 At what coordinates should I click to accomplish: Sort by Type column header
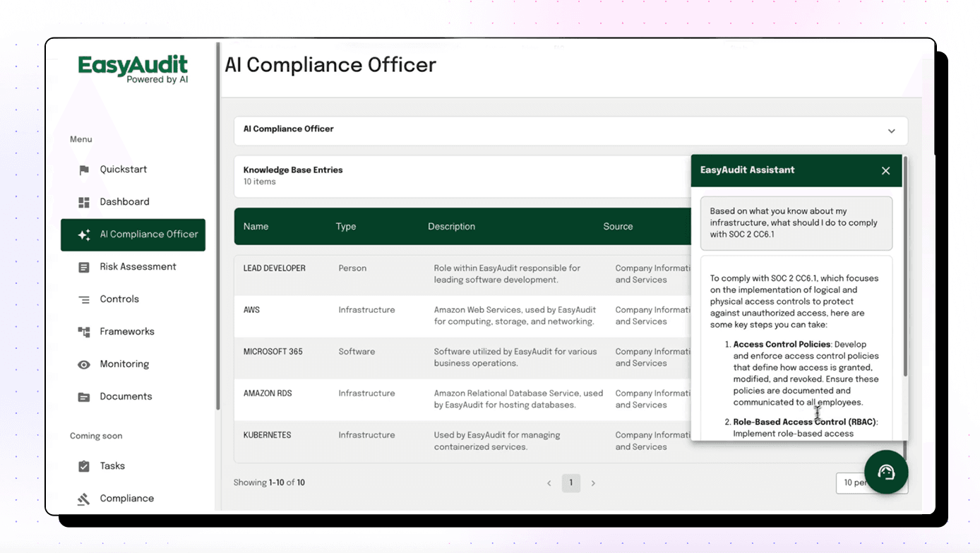tap(346, 227)
